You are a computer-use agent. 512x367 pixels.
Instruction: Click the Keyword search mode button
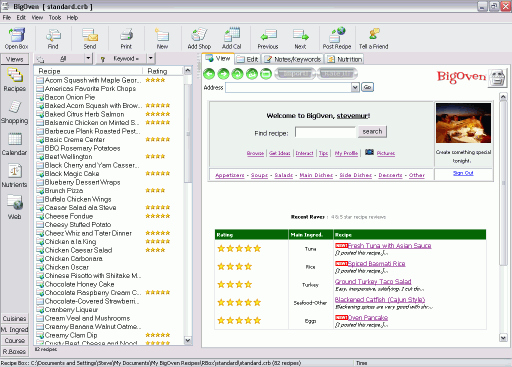(122, 59)
